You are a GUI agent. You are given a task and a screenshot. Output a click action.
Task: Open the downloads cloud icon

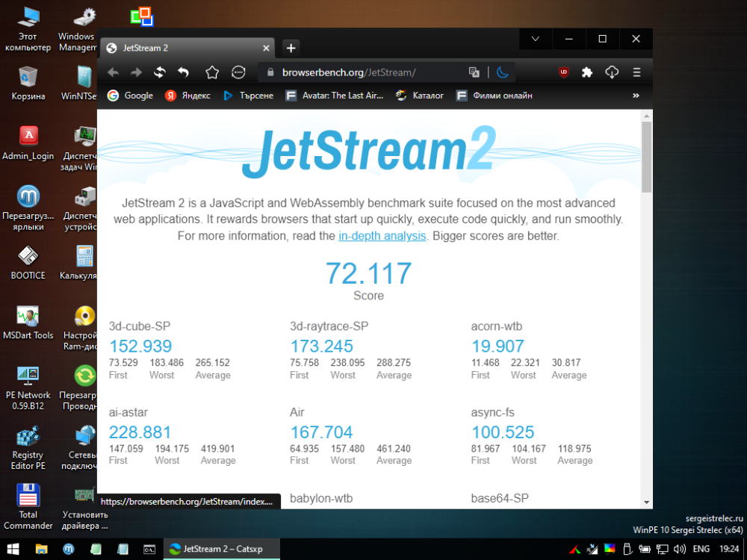click(x=612, y=72)
